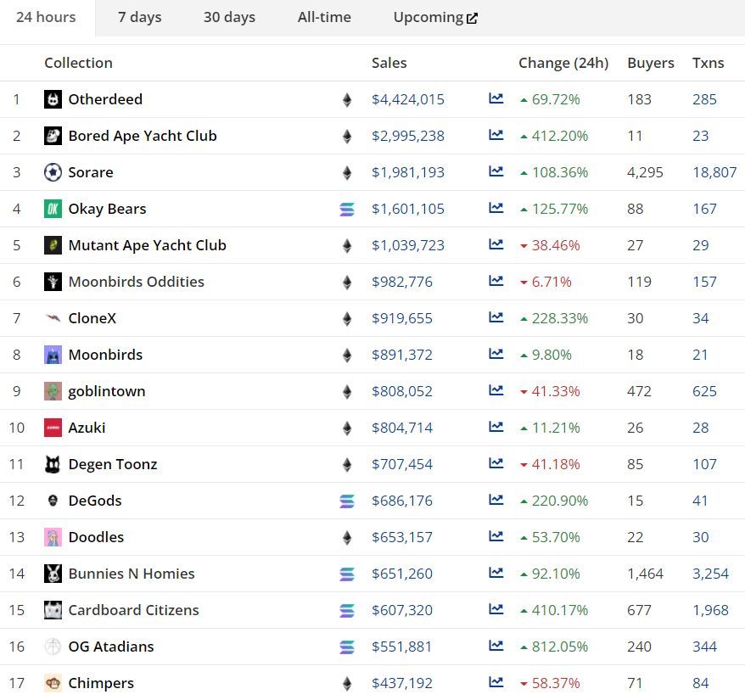The width and height of the screenshot is (745, 700).
Task: Open the Moonbirds Oddities collection link
Action: [137, 282]
